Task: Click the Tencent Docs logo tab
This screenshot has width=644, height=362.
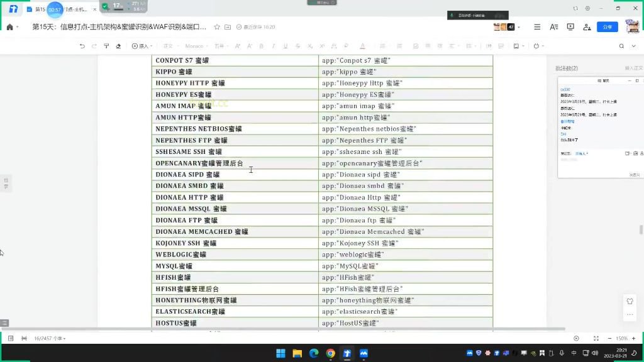Action: tap(13, 9)
